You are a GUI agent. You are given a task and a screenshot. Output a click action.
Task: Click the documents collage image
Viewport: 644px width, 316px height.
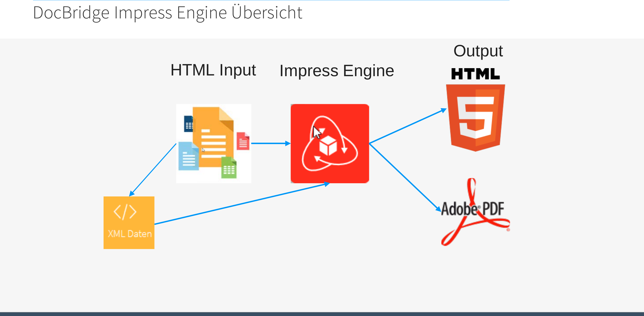(x=214, y=144)
